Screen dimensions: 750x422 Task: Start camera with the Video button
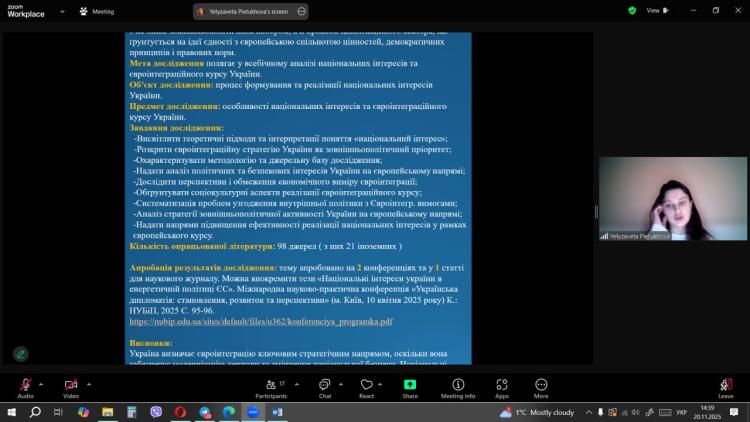coord(71,388)
